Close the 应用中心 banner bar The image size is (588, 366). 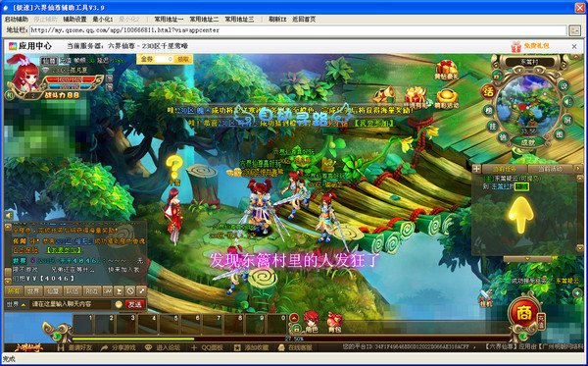click(574, 46)
